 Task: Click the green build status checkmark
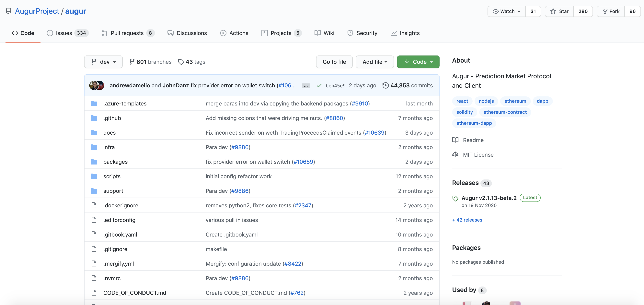[x=319, y=86]
